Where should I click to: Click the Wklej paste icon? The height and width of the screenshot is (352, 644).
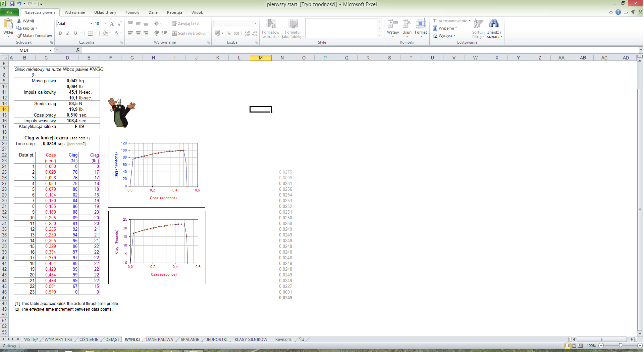click(8, 24)
